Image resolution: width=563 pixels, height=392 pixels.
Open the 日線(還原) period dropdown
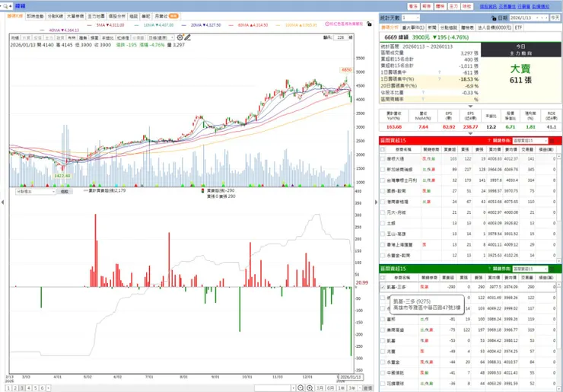point(161,38)
